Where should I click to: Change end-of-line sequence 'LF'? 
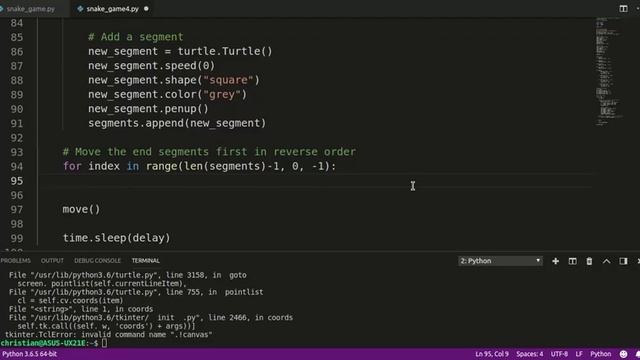point(579,354)
